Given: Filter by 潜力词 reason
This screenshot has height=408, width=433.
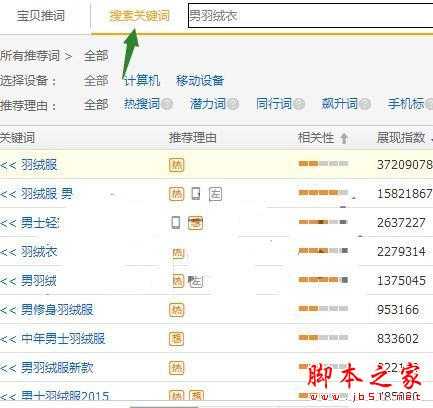Looking at the screenshot, I should pyautogui.click(x=208, y=104).
